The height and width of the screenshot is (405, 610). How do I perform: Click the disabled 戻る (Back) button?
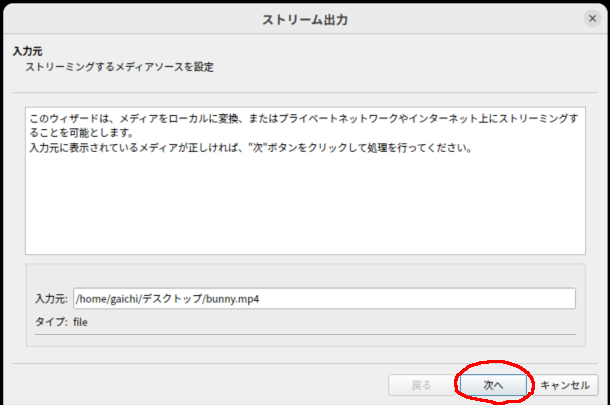pyautogui.click(x=421, y=385)
